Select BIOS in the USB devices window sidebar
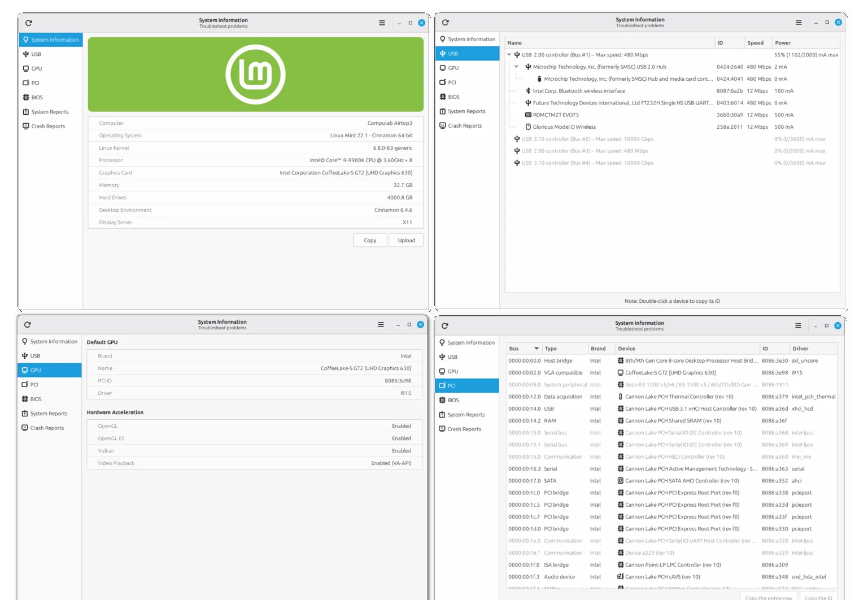Screen dimensions: 868x600 [x=453, y=97]
